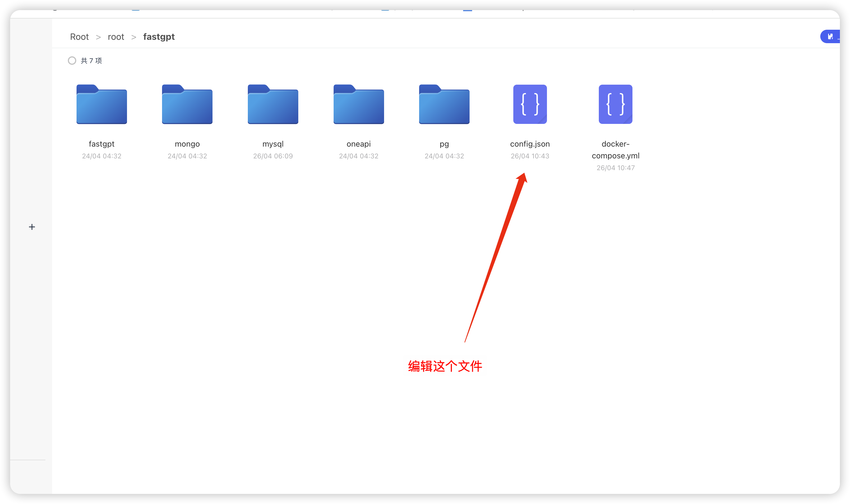Toggle the select-all circle beside 共 7 项
The width and height of the screenshot is (850, 504).
pos(72,61)
